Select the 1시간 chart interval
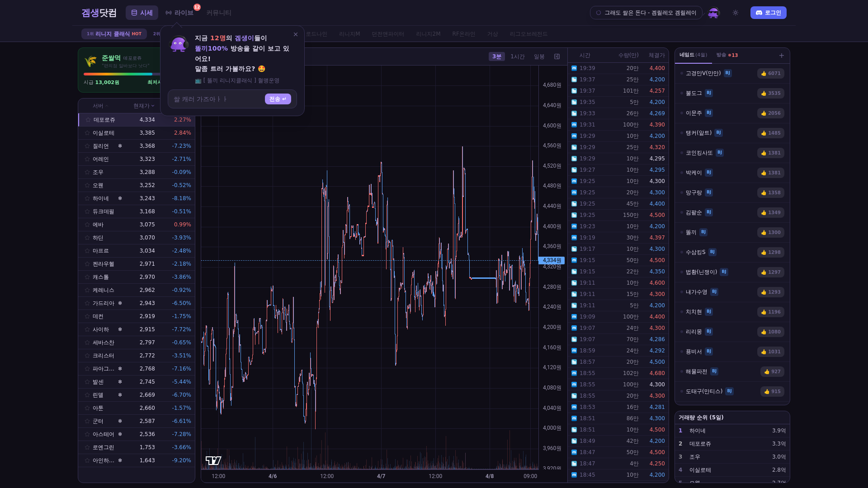 tap(517, 56)
